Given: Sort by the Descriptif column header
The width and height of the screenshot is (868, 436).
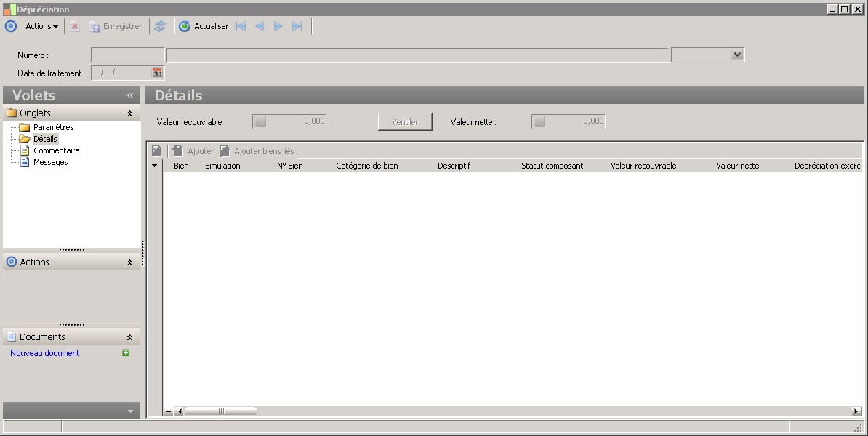Looking at the screenshot, I should point(454,166).
